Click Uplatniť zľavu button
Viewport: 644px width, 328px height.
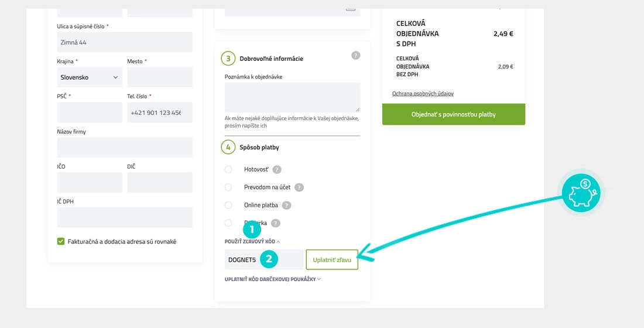click(x=332, y=260)
